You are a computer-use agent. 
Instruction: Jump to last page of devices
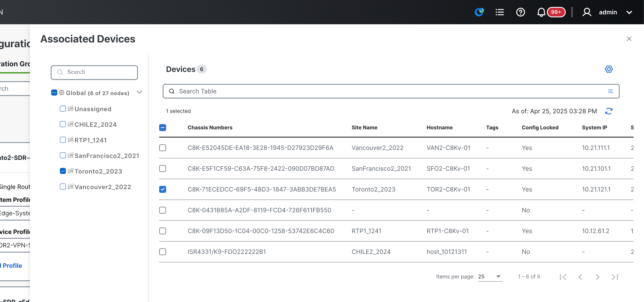615,277
